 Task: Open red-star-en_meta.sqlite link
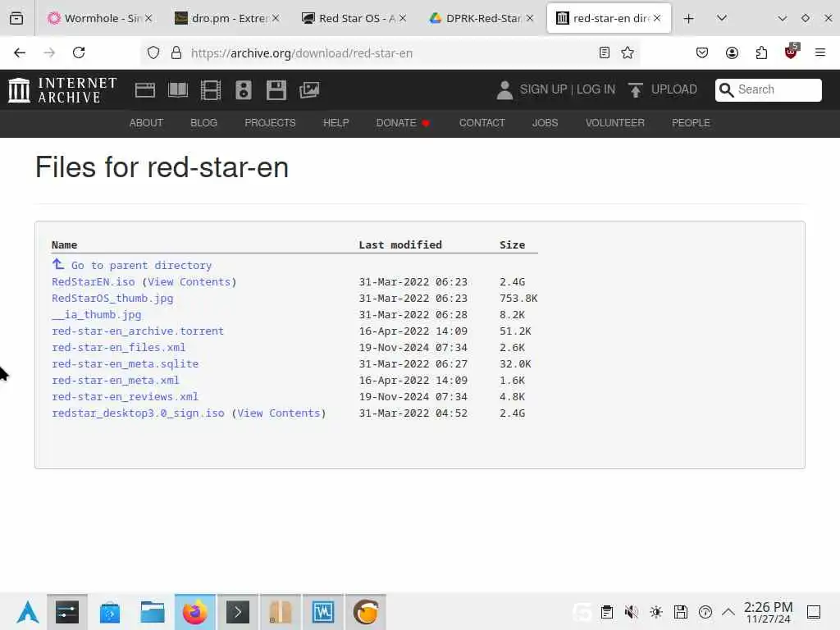125,363
